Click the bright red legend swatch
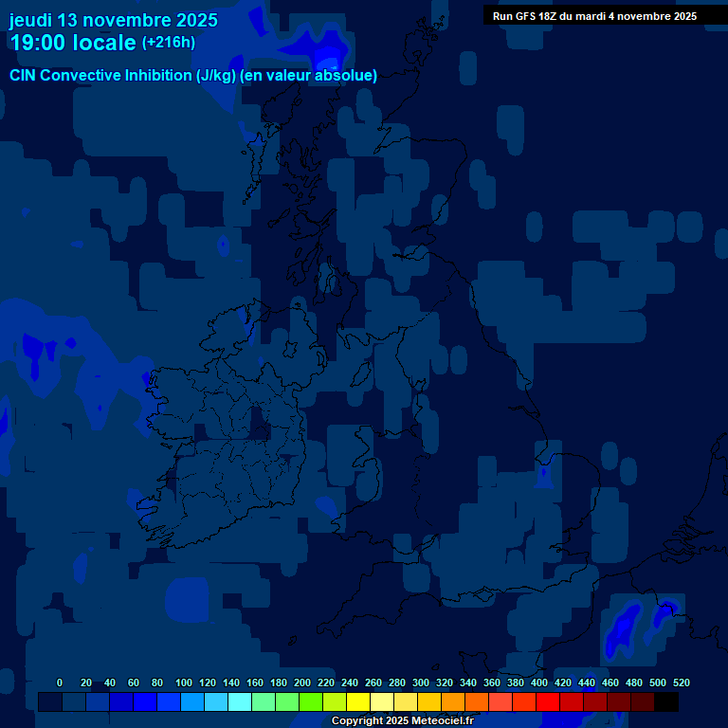Screen dimensions: 728x728 tap(548, 702)
